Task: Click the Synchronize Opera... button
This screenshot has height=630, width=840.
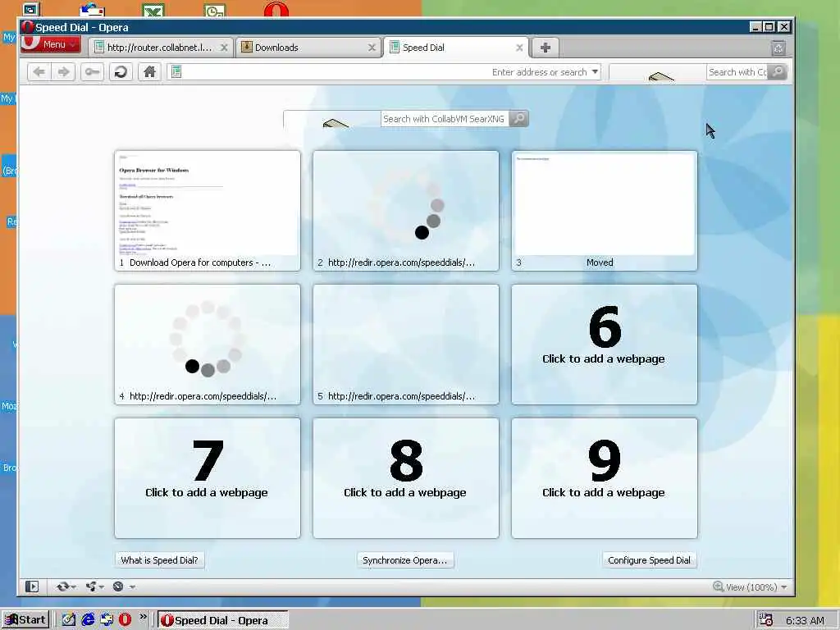Action: [405, 560]
